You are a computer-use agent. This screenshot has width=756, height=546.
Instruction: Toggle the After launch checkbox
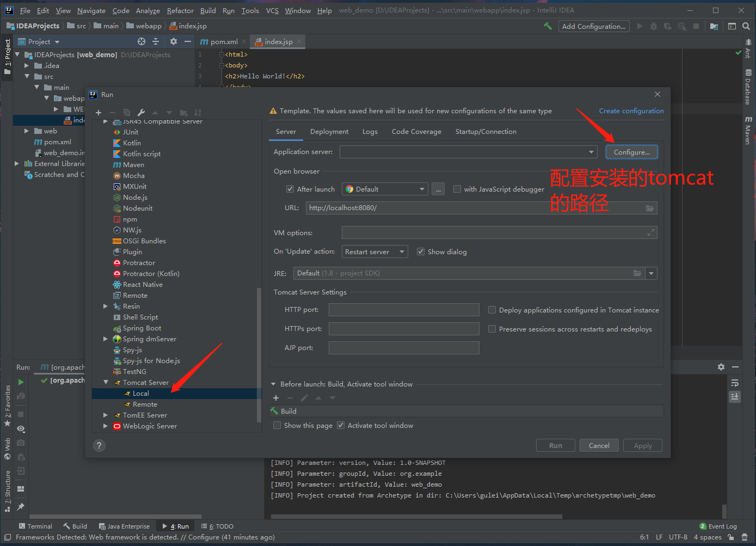[x=290, y=189]
